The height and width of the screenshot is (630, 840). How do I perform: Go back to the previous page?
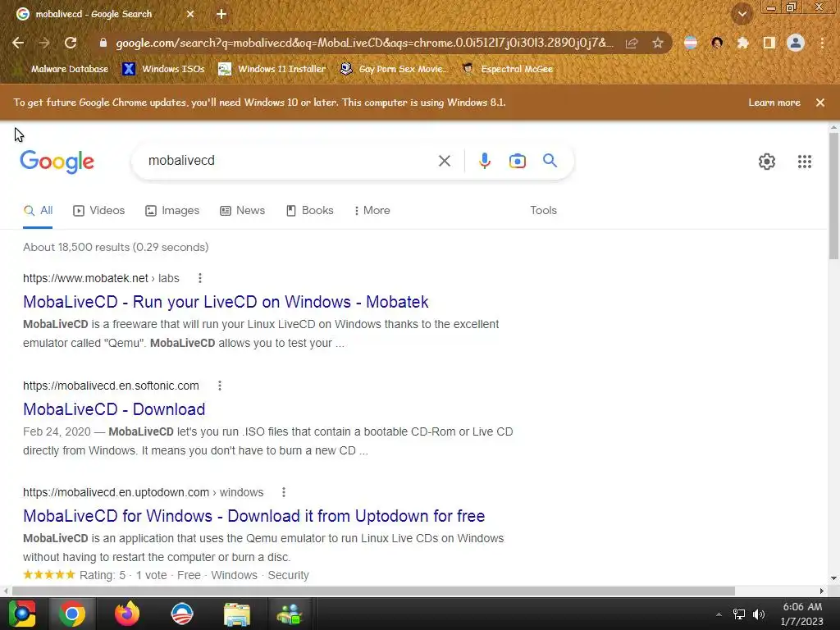tap(18, 43)
